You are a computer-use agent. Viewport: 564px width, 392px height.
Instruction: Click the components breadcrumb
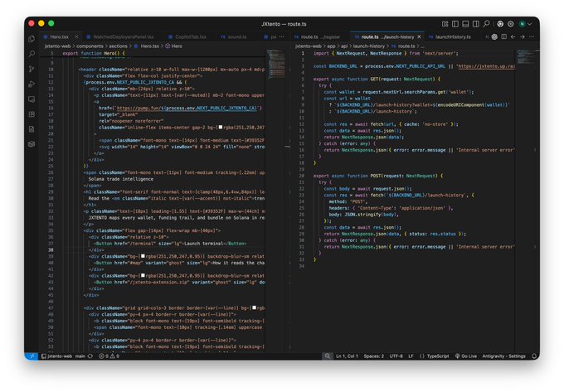click(90, 46)
